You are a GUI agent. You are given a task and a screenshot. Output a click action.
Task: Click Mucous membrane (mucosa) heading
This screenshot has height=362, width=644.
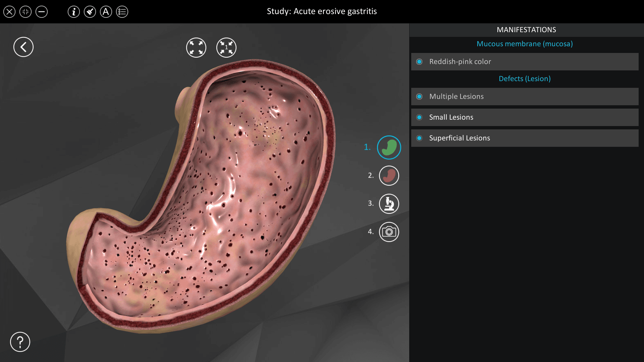525,44
